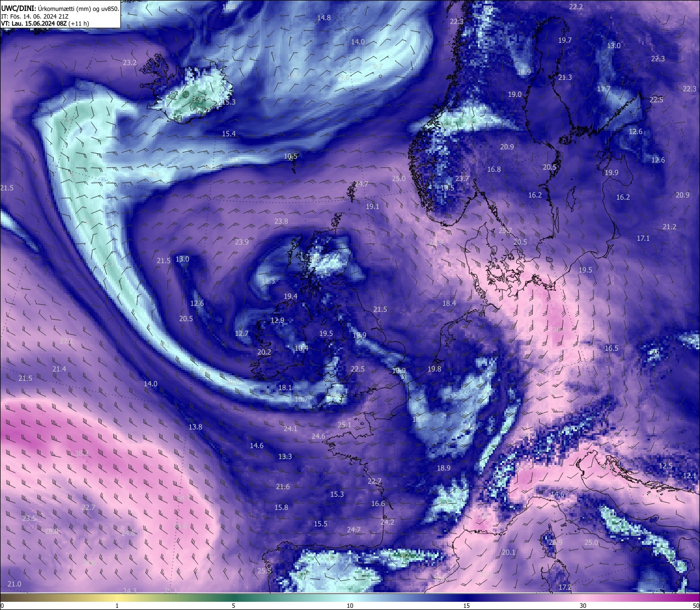Click the map value '16.8'
The height and width of the screenshot is (610, 700).
[x=494, y=170]
